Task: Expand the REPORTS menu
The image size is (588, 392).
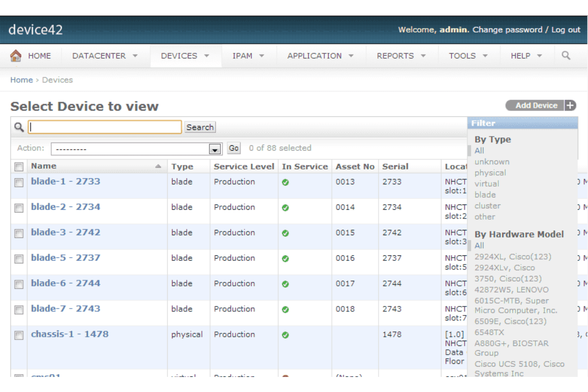Action: point(401,56)
